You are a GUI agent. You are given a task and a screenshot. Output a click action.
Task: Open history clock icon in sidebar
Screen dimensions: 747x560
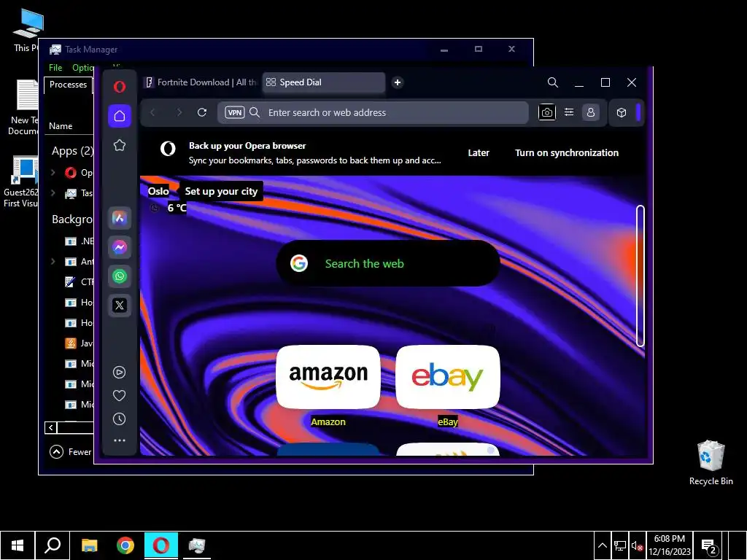(x=119, y=419)
